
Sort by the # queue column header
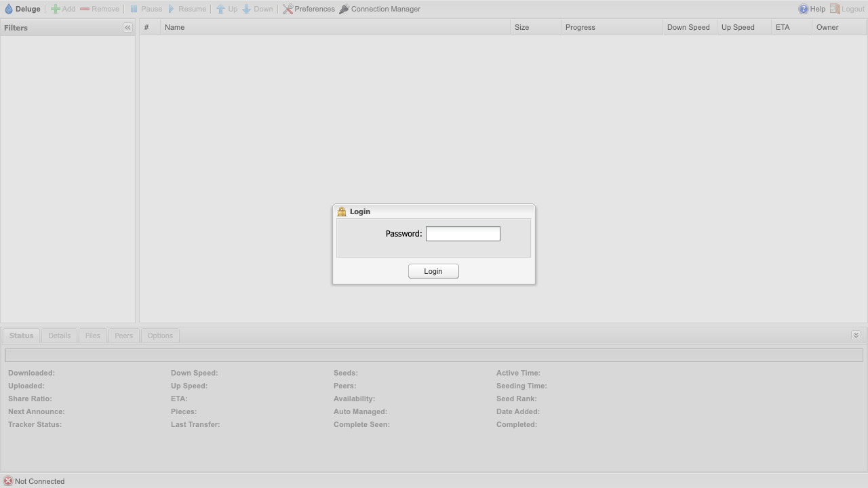150,27
